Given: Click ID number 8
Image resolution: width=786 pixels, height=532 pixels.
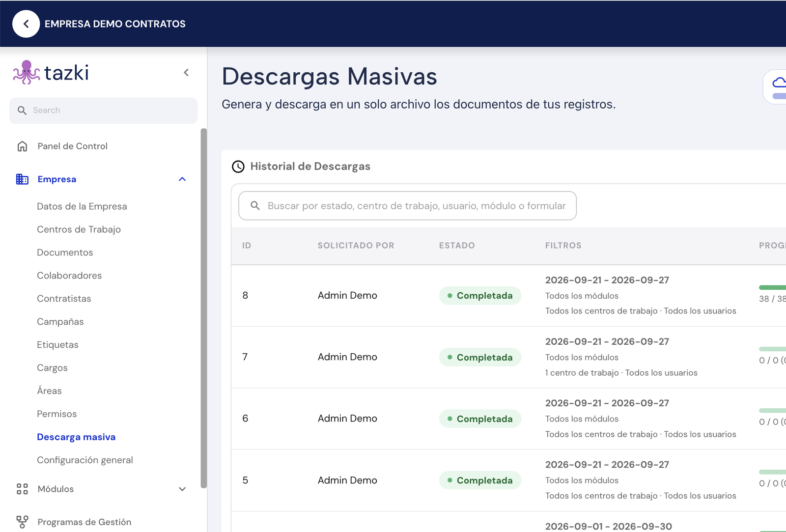Looking at the screenshot, I should (x=245, y=296).
